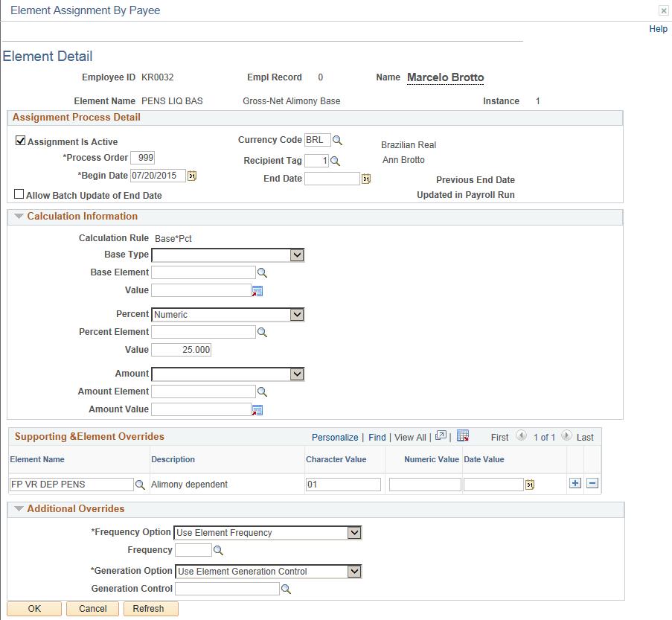Collapse the Additional Overrides section
Viewport: 672px width, 620px height.
(x=18, y=509)
